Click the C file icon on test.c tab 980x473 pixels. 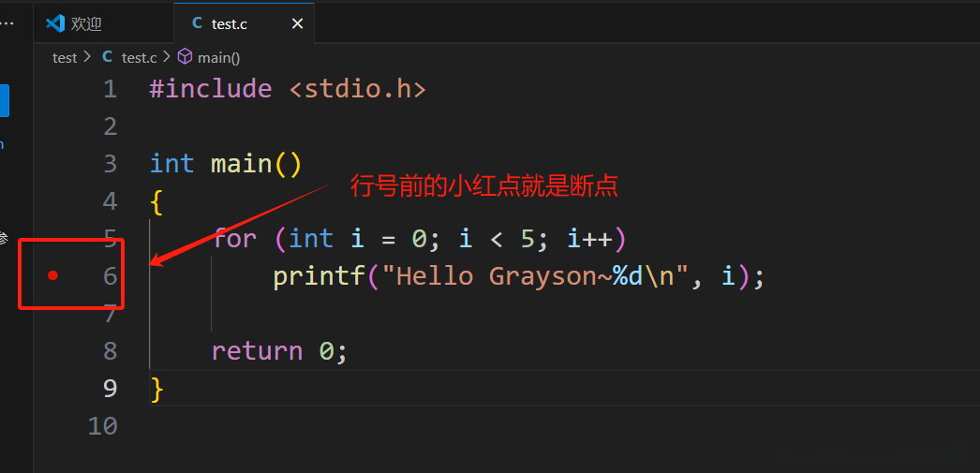coord(198,23)
